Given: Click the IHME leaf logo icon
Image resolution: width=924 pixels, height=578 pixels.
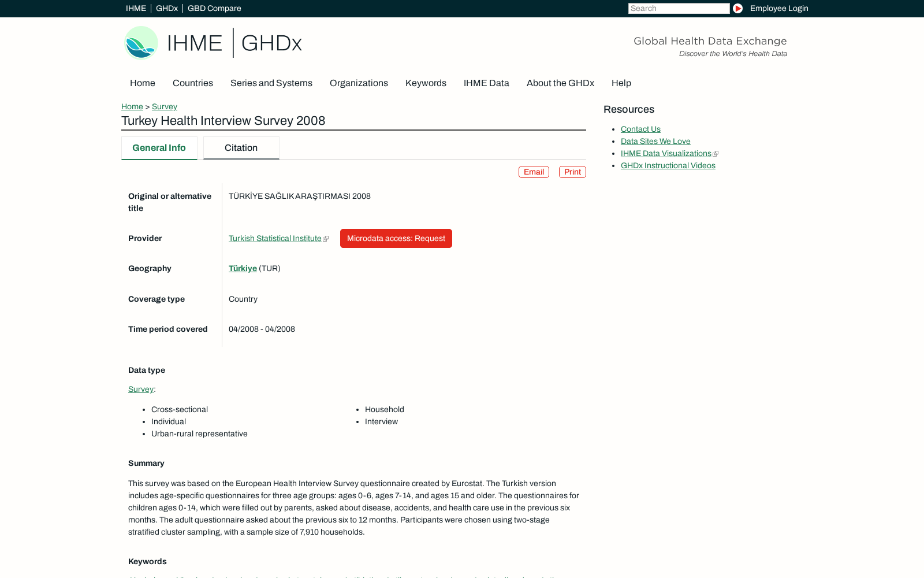Looking at the screenshot, I should coord(141,43).
